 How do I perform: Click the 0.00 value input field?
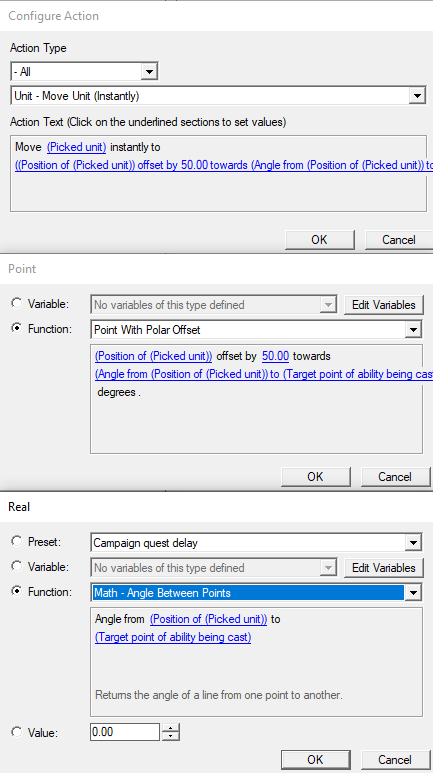tap(125, 732)
